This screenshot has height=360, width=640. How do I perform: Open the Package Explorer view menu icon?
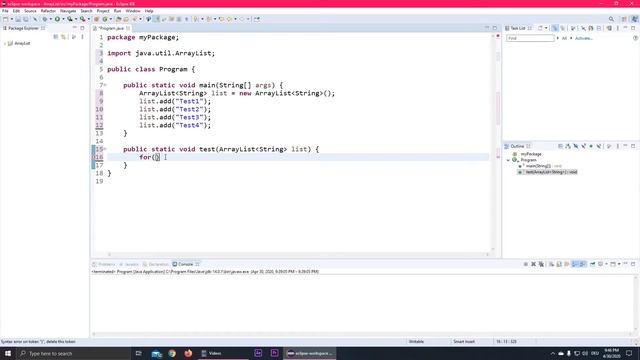(82, 37)
